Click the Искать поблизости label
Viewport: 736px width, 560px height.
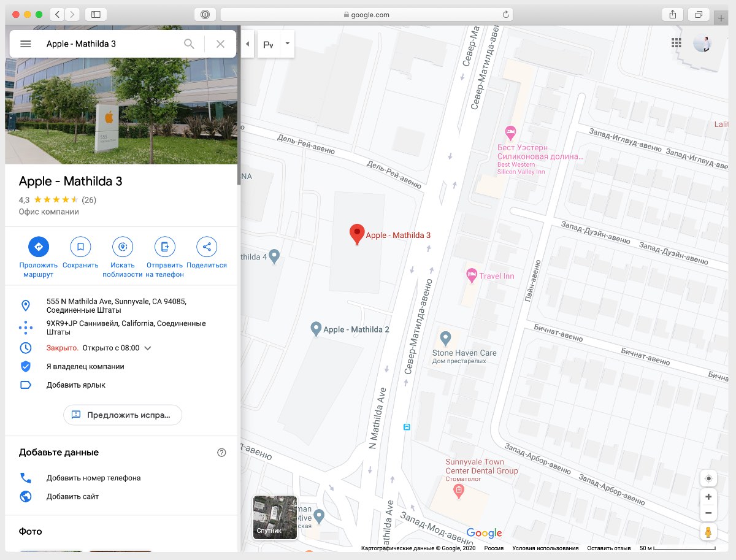click(123, 270)
